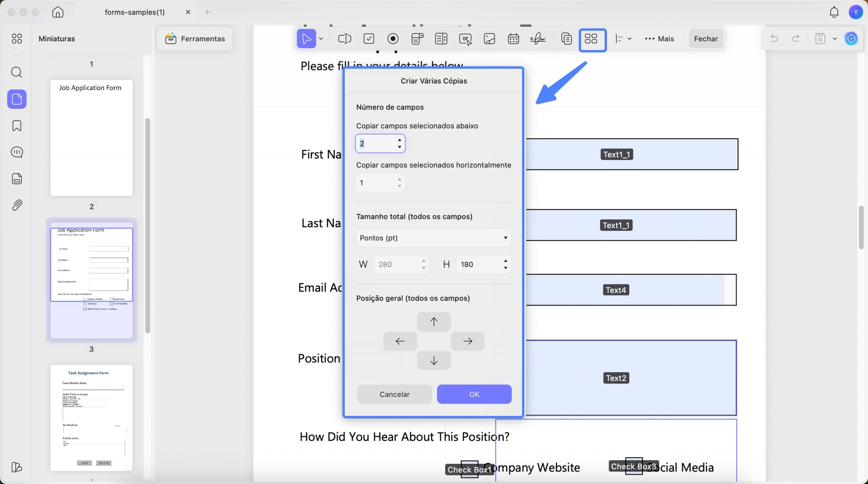Viewport: 868px width, 484px height.
Task: Click the redo arrow
Action: (x=795, y=39)
